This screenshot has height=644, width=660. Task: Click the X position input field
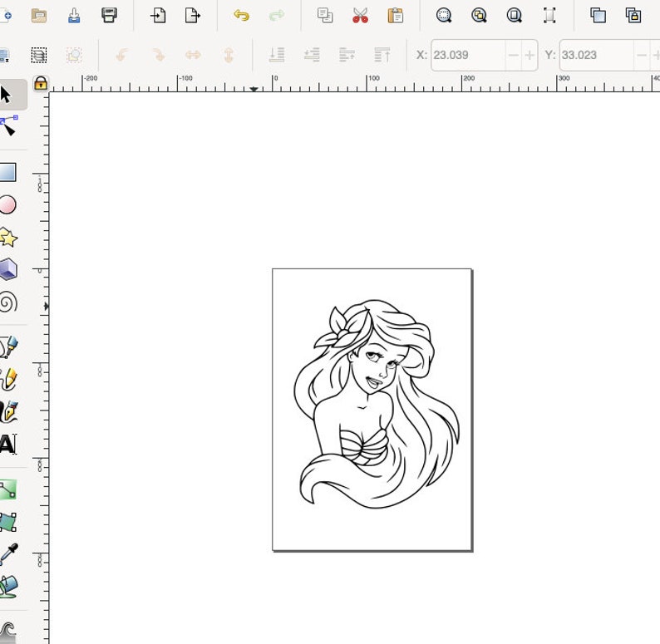[x=468, y=55]
